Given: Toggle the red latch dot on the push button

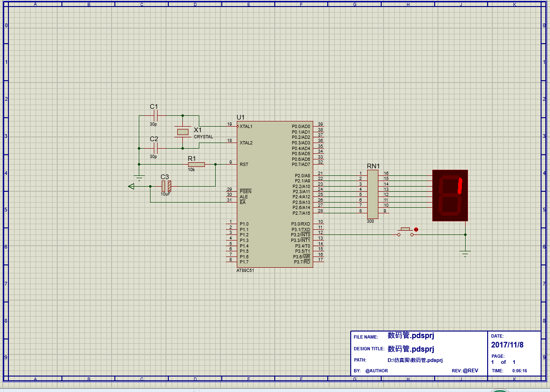Looking at the screenshot, I should 416,230.
